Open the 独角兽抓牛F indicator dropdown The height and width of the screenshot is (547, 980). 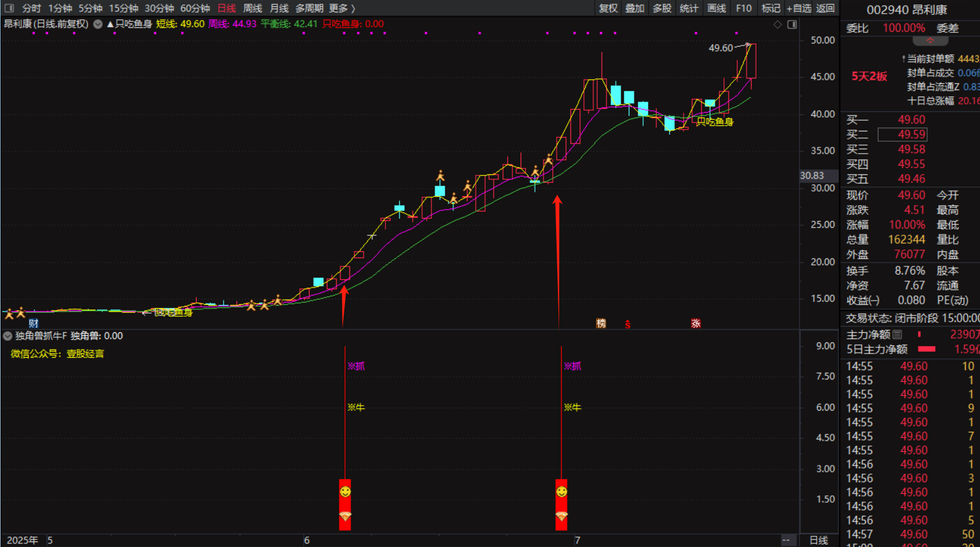click(7, 336)
